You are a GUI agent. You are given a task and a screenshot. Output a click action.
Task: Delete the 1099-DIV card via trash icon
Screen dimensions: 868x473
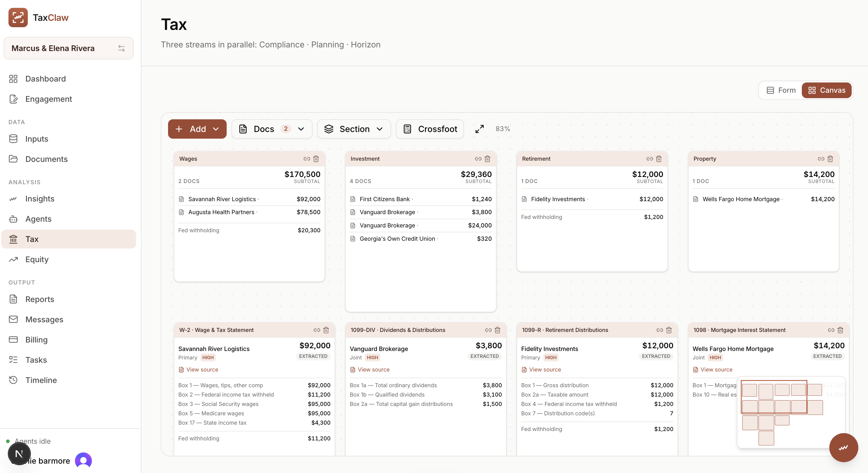click(497, 330)
